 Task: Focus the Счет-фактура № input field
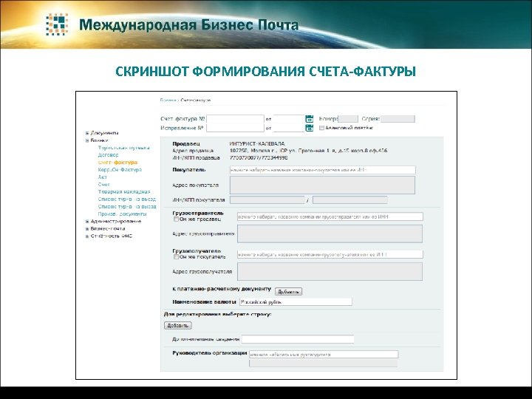coord(235,119)
